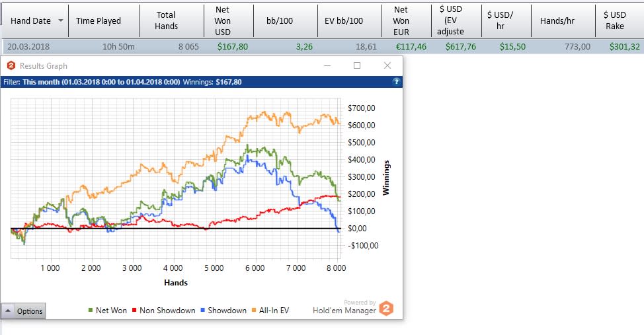The width and height of the screenshot is (644, 335).
Task: Click the $0,00 y-axis tick label
Action: (x=357, y=229)
